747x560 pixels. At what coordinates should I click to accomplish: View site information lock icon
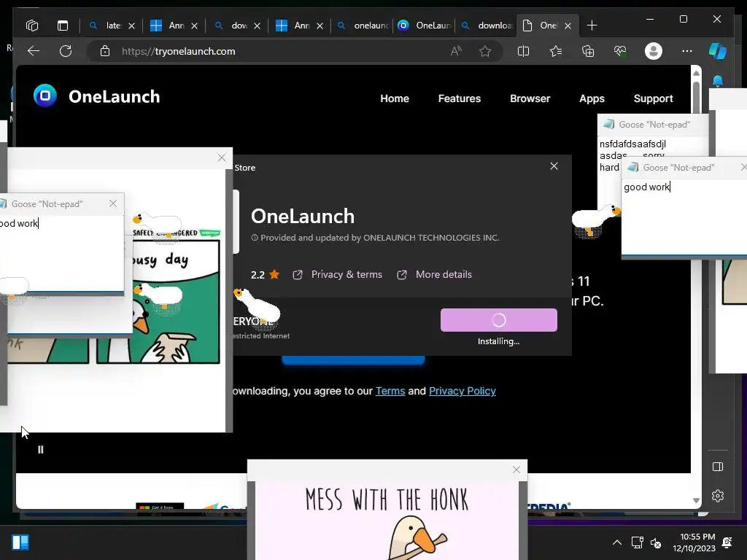pos(105,51)
